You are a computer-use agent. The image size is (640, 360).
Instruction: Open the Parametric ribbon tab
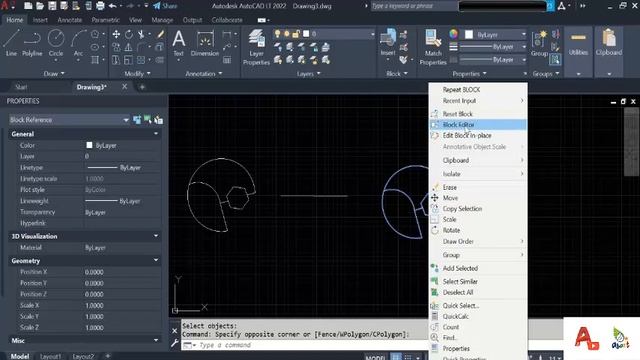[x=105, y=20]
